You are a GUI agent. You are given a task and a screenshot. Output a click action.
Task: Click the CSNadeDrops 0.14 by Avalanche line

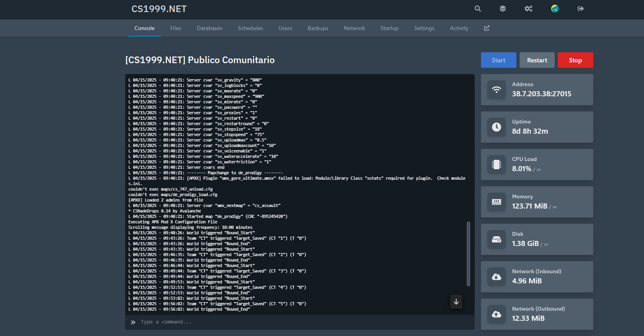point(165,211)
